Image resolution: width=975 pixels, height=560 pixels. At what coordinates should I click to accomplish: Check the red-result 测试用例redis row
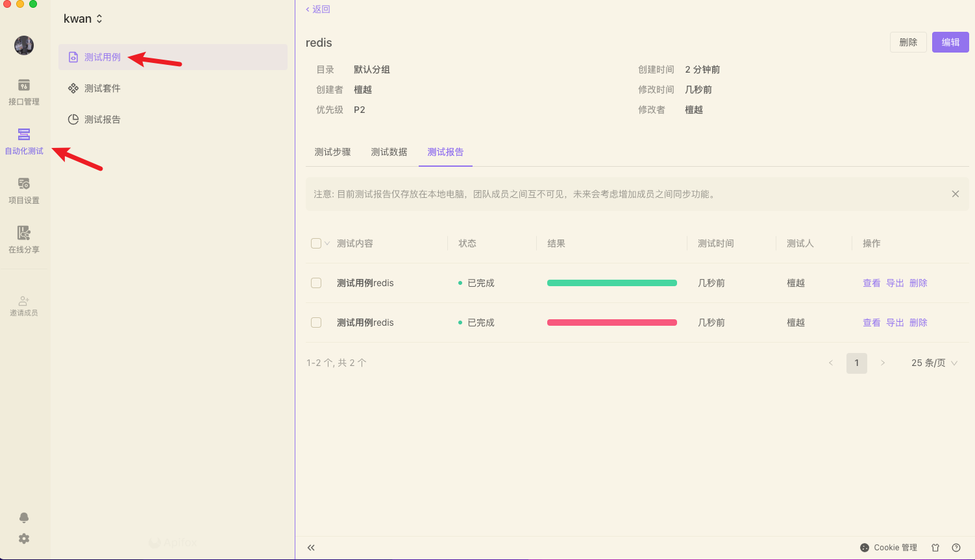coord(316,323)
